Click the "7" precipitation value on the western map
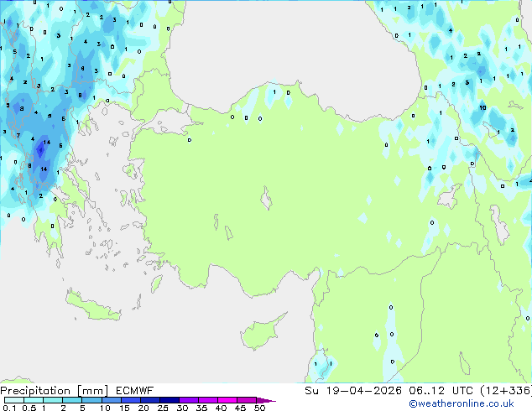Screen dimensions: 532x411 [18, 135]
